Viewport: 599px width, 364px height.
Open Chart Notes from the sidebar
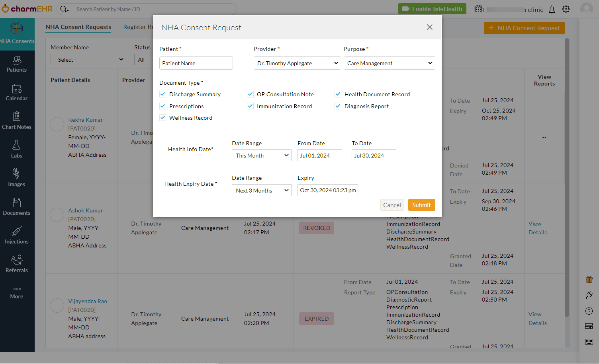click(x=16, y=121)
